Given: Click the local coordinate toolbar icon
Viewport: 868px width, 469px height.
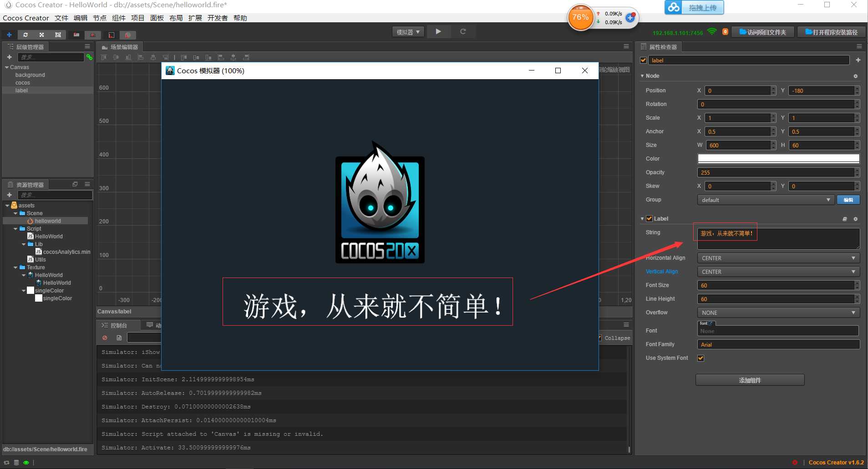Looking at the screenshot, I should click(x=111, y=35).
